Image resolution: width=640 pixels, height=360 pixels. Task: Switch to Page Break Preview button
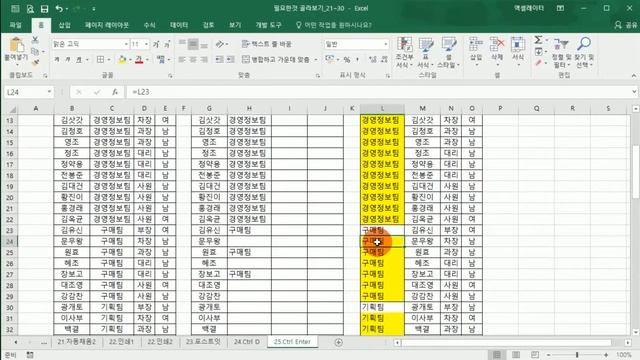click(x=535, y=355)
